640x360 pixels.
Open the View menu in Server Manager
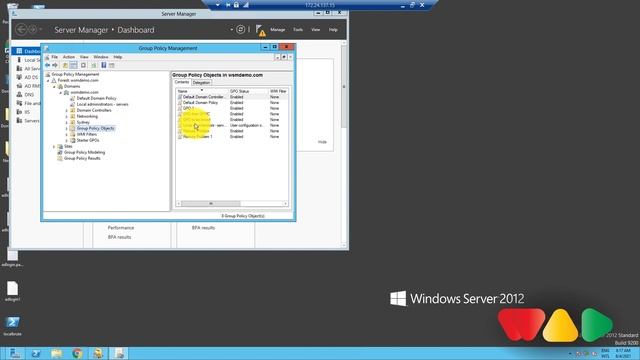click(x=316, y=30)
